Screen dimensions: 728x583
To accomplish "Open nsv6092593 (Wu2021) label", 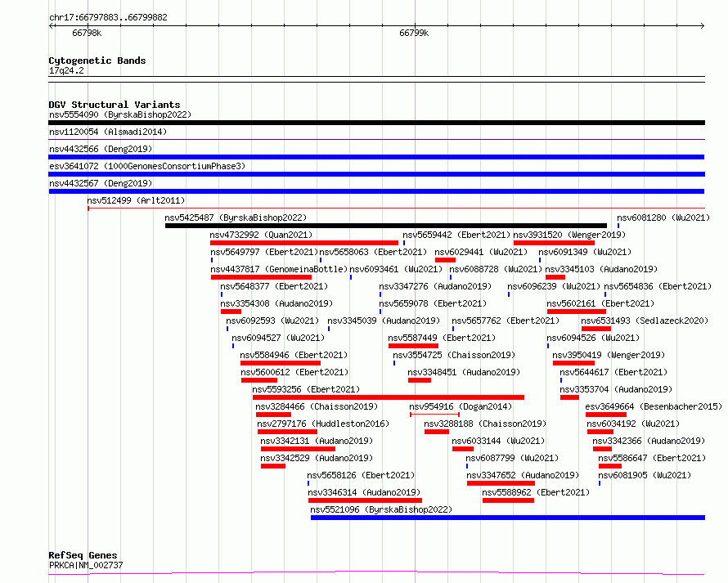I will point(272,321).
